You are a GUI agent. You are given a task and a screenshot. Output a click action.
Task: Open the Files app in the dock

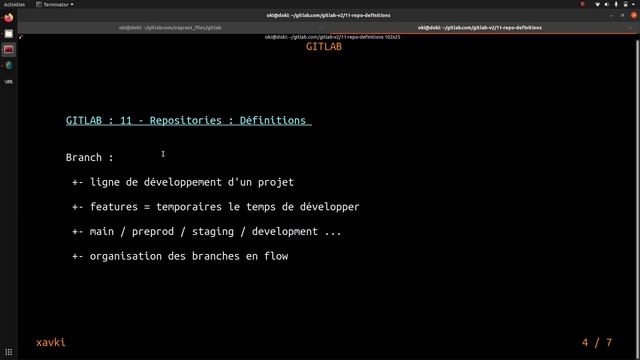pyautogui.click(x=9, y=34)
